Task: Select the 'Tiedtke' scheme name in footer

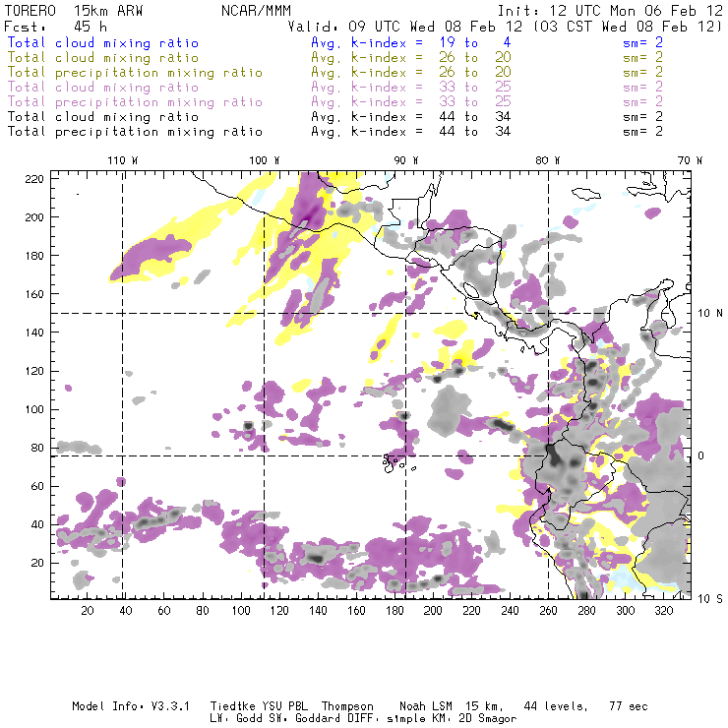Action: (x=233, y=706)
